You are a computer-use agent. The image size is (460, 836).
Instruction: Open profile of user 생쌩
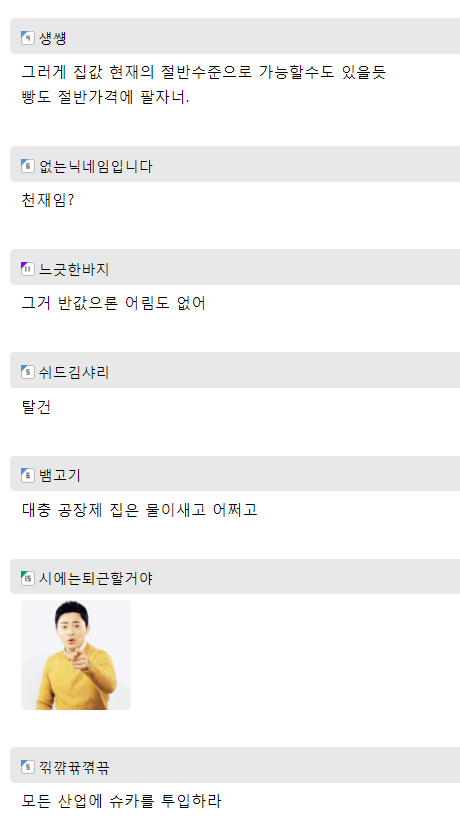point(52,38)
